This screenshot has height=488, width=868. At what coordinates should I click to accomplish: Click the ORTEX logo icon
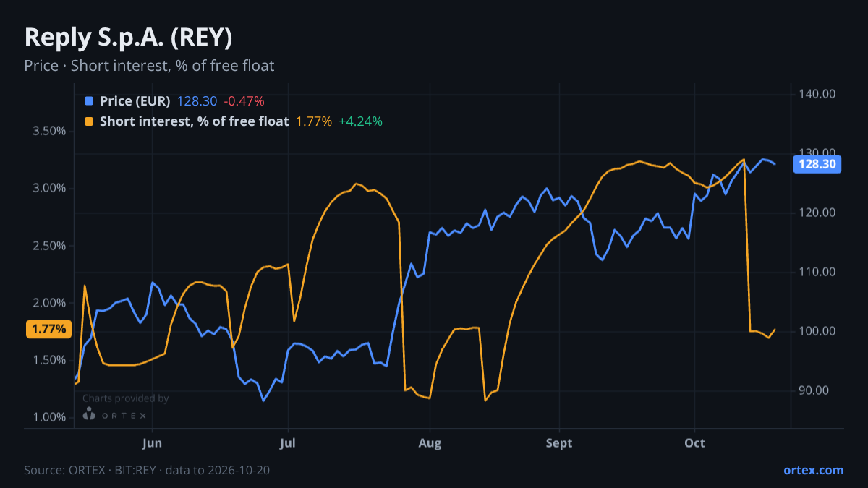(x=89, y=414)
